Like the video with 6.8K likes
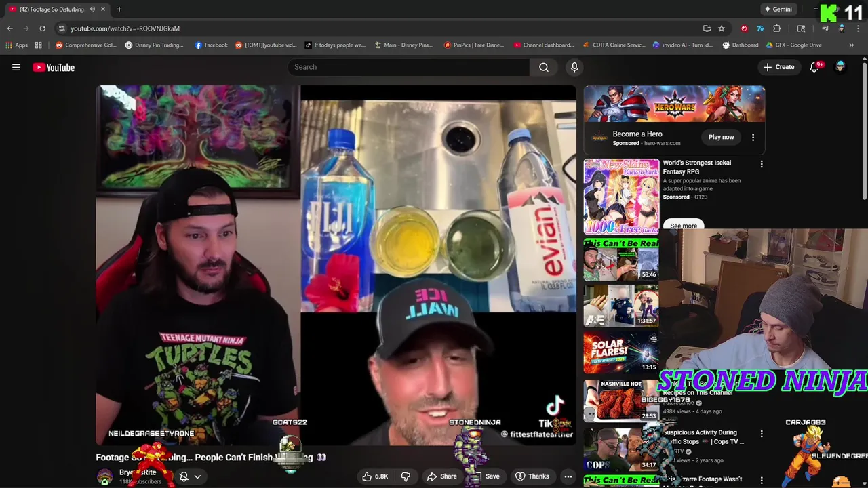The width and height of the screenshot is (868, 488). tap(374, 476)
